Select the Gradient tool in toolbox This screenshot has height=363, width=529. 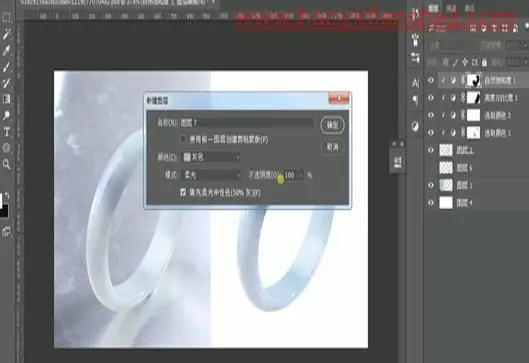[6, 99]
